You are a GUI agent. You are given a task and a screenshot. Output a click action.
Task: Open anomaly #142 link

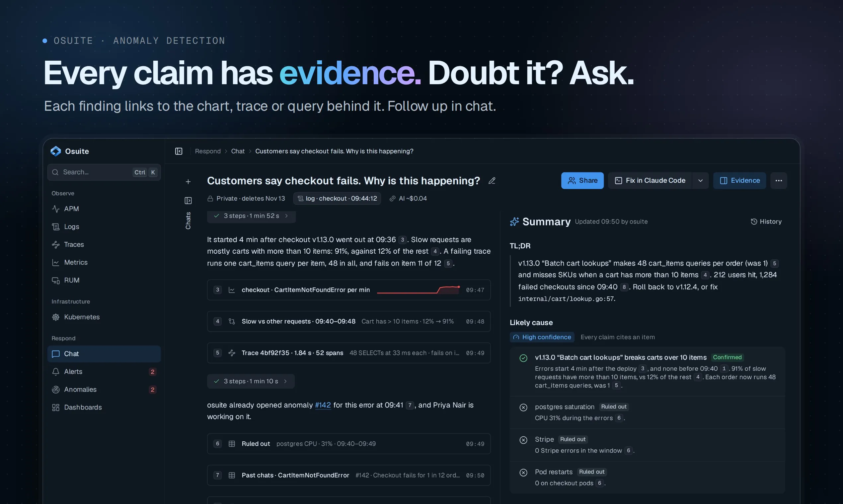coord(323,405)
